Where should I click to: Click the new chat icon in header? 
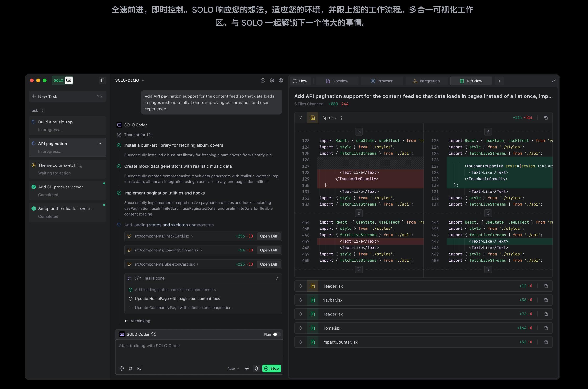pyautogui.click(x=263, y=80)
